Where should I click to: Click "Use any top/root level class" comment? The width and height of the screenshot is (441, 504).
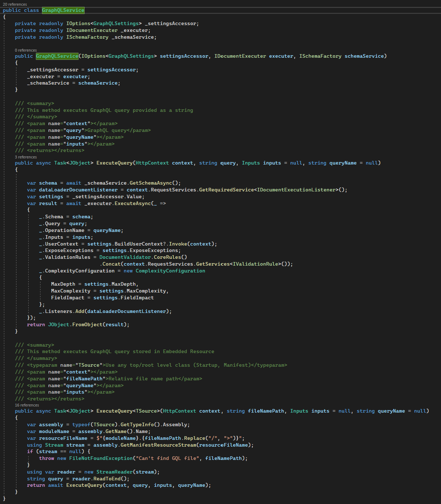tap(148, 365)
